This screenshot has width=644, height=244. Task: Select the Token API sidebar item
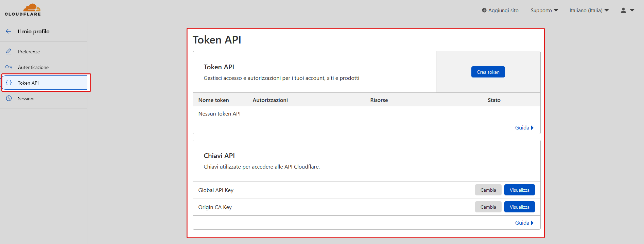point(45,83)
